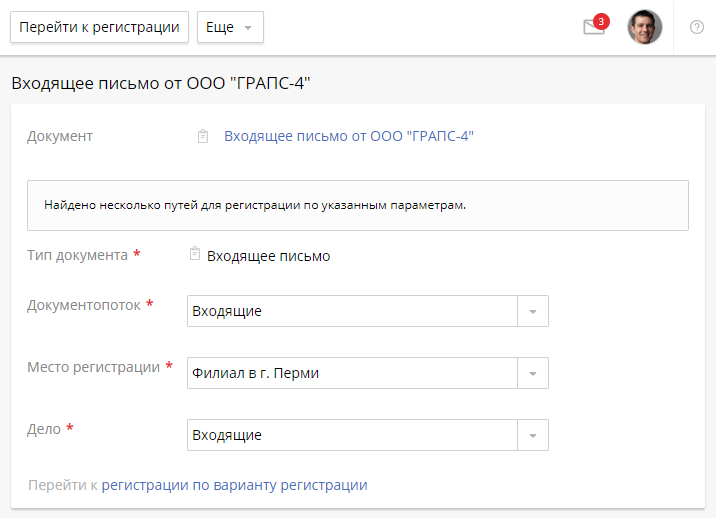Viewport: 716px width, 518px height.
Task: Open the Документопоток dropdown arrow
Action: [532, 311]
